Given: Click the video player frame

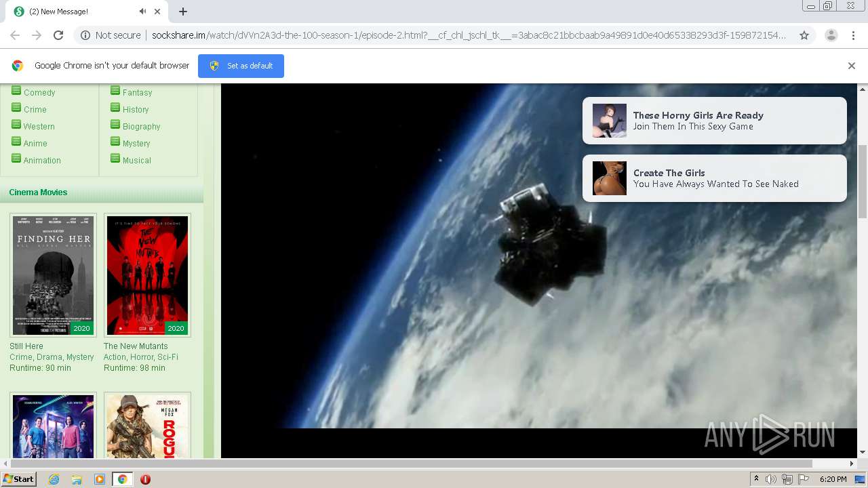Looking at the screenshot, I should pyautogui.click(x=539, y=271).
